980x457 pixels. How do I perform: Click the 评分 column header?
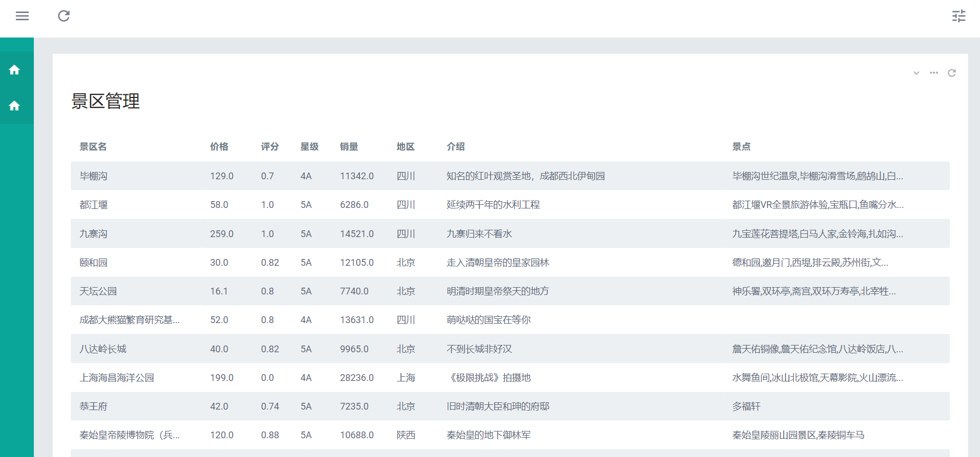pyautogui.click(x=270, y=147)
